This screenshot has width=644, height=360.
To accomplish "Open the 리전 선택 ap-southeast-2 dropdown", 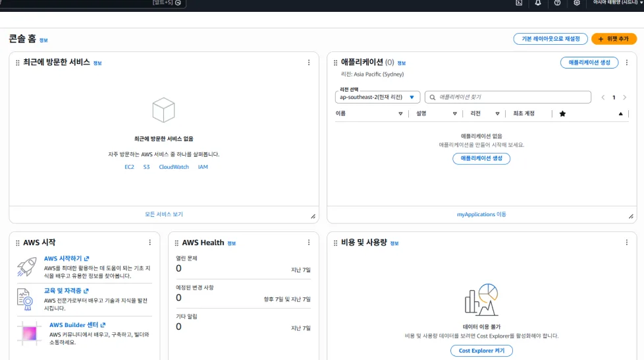I will pos(377,97).
